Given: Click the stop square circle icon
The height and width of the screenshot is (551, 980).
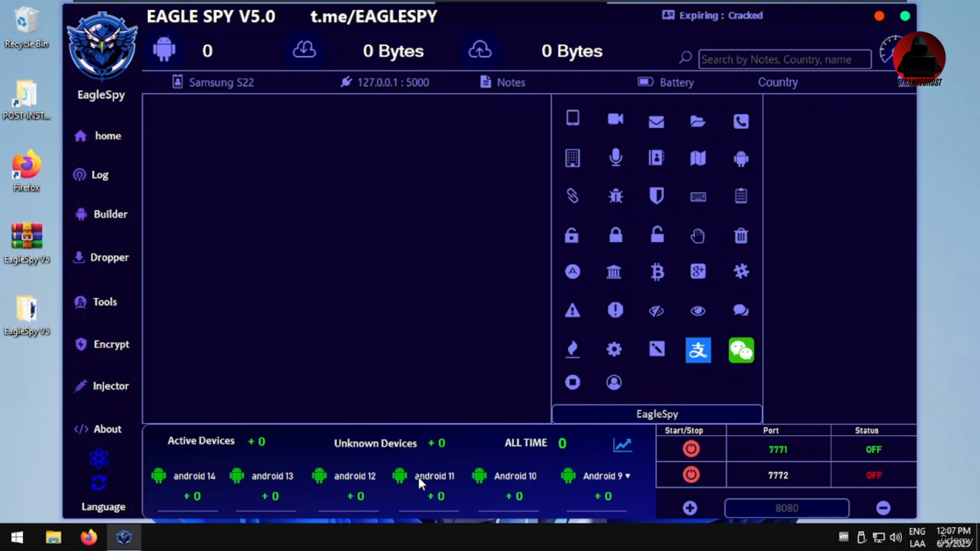Looking at the screenshot, I should [x=572, y=382].
